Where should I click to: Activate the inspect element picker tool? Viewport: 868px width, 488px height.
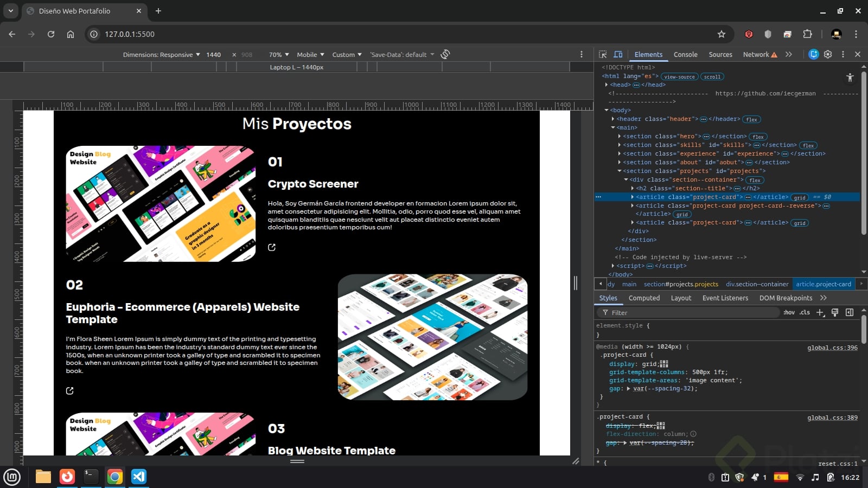pos(603,54)
